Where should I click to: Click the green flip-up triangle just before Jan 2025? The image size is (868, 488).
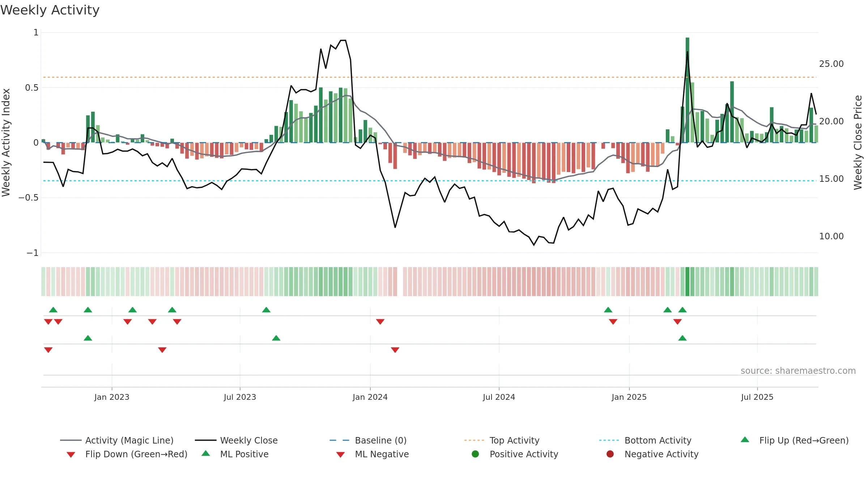(x=608, y=310)
